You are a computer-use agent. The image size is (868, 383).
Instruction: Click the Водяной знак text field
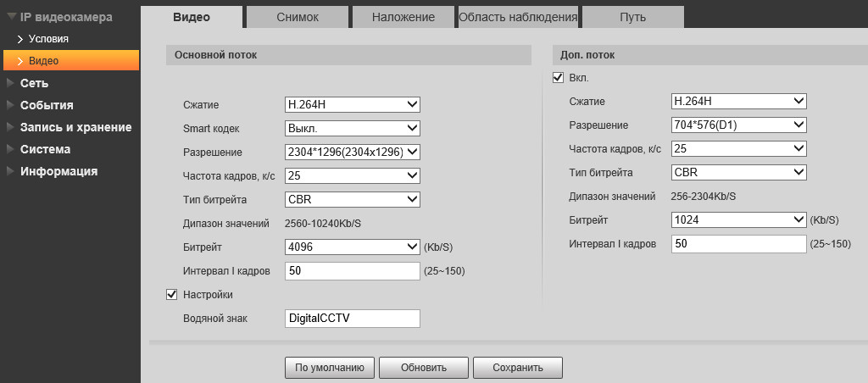click(x=353, y=318)
